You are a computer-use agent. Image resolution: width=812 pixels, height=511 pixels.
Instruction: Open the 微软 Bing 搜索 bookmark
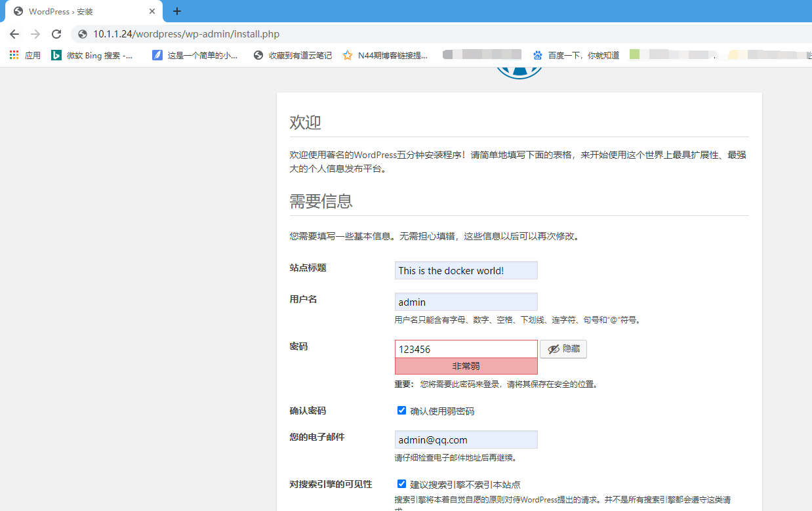[92, 56]
